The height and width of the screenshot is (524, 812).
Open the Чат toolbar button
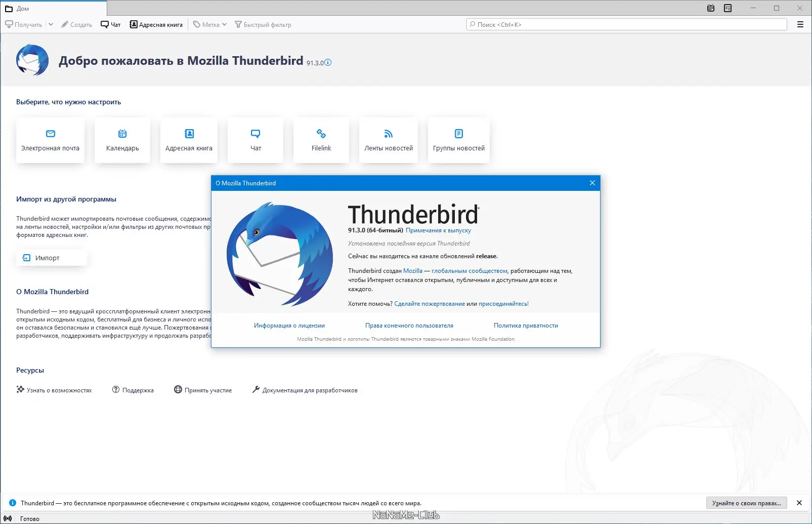click(110, 24)
